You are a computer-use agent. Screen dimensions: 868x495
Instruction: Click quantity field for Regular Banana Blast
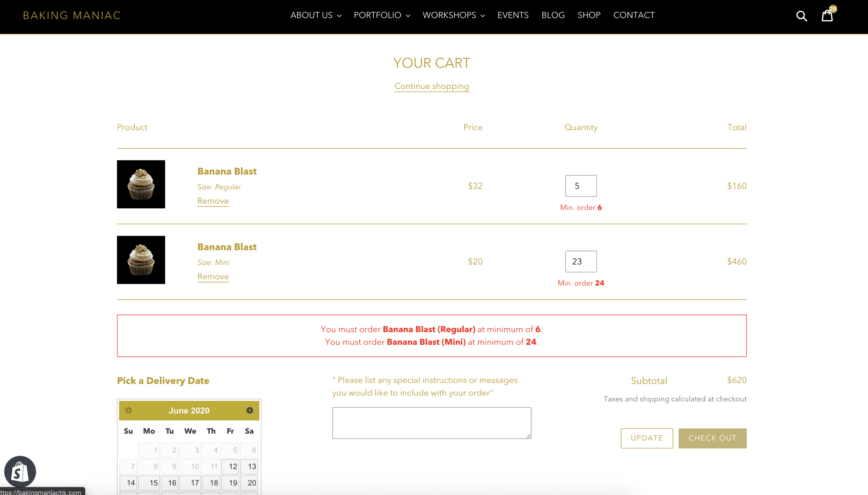pos(580,186)
